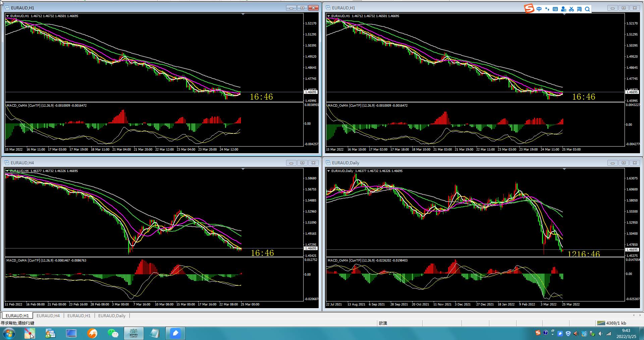Switch to the EURAUD,H4 tab
The image size is (644, 340).
tap(48, 316)
